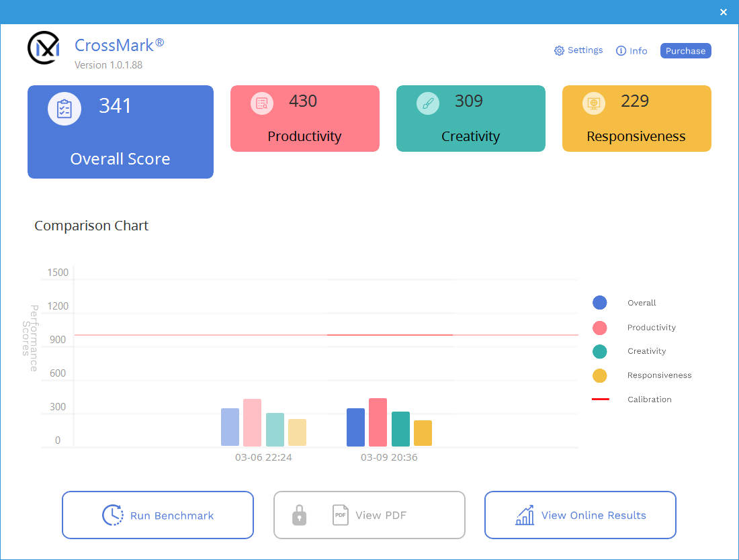Click the 03-06 22:24 date label
739x560 pixels.
263,457
